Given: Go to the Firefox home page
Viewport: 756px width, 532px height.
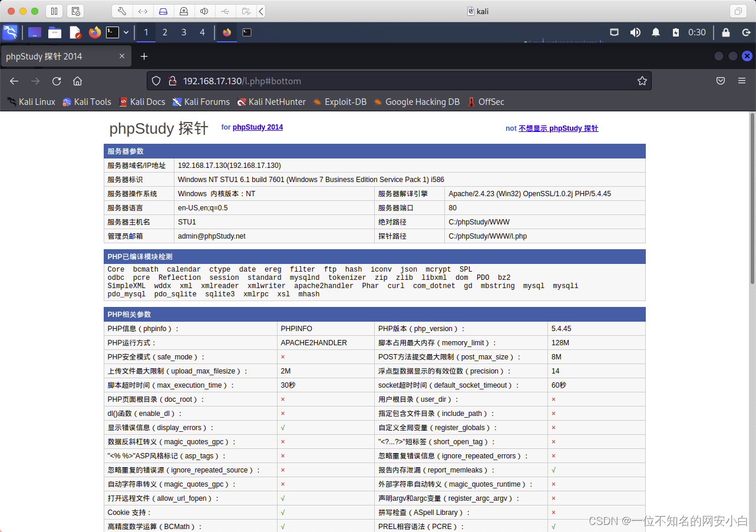Looking at the screenshot, I should pos(77,81).
